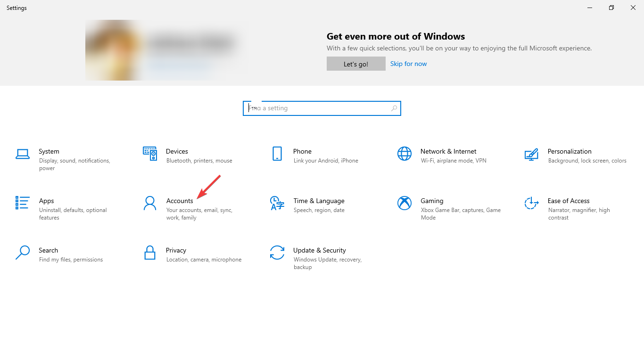Open the Apps list icon
The height and width of the screenshot is (343, 644).
pos(22,203)
